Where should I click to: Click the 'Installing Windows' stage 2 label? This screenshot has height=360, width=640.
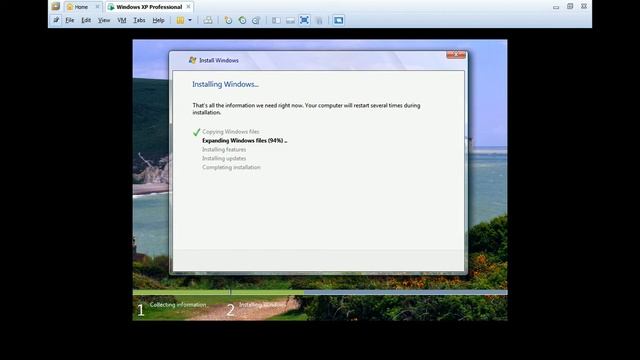pos(262,305)
